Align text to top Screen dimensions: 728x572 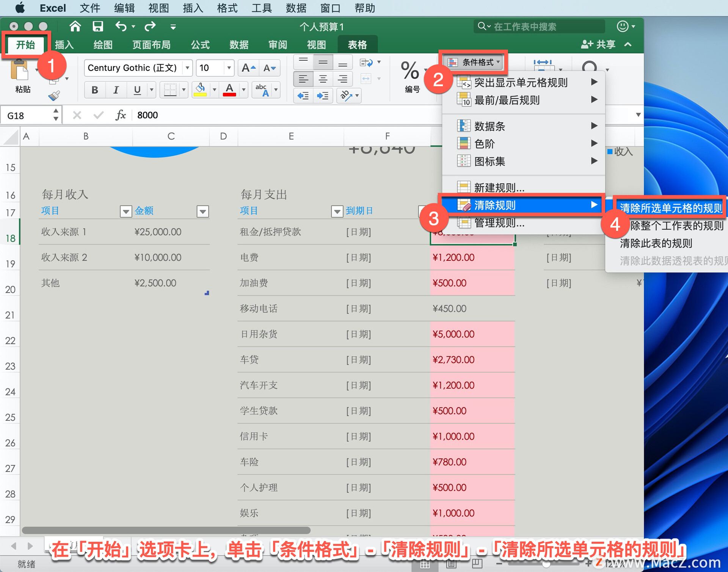pos(303,62)
